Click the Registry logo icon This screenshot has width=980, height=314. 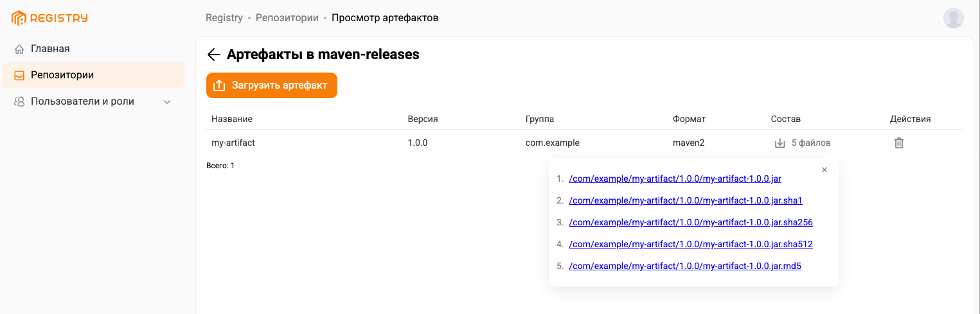[x=19, y=18]
